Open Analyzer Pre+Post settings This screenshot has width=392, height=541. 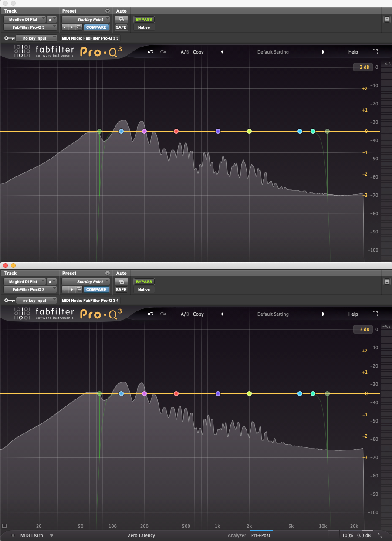tap(260, 535)
